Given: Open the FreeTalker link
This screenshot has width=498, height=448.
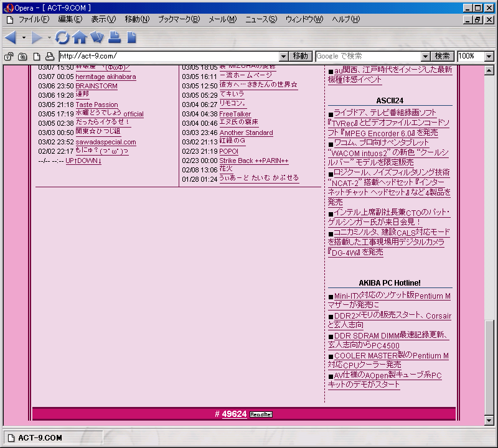Looking at the screenshot, I should click(235, 114).
